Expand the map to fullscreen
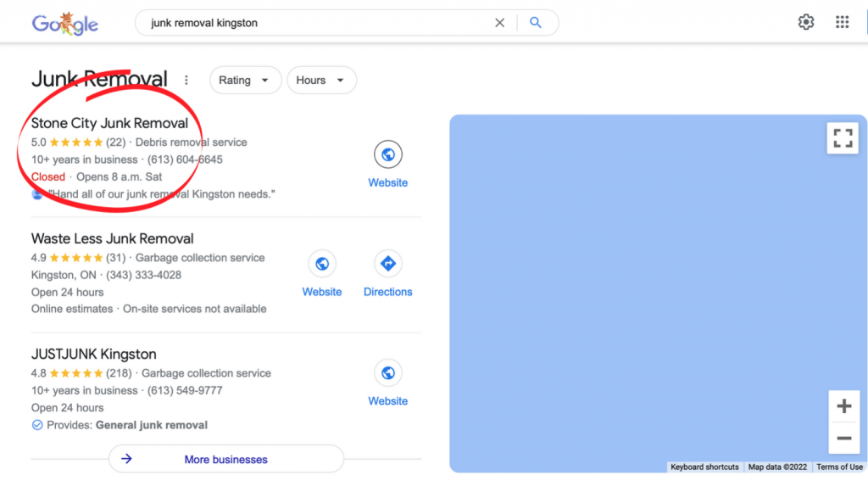The height and width of the screenshot is (481, 868). [843, 138]
